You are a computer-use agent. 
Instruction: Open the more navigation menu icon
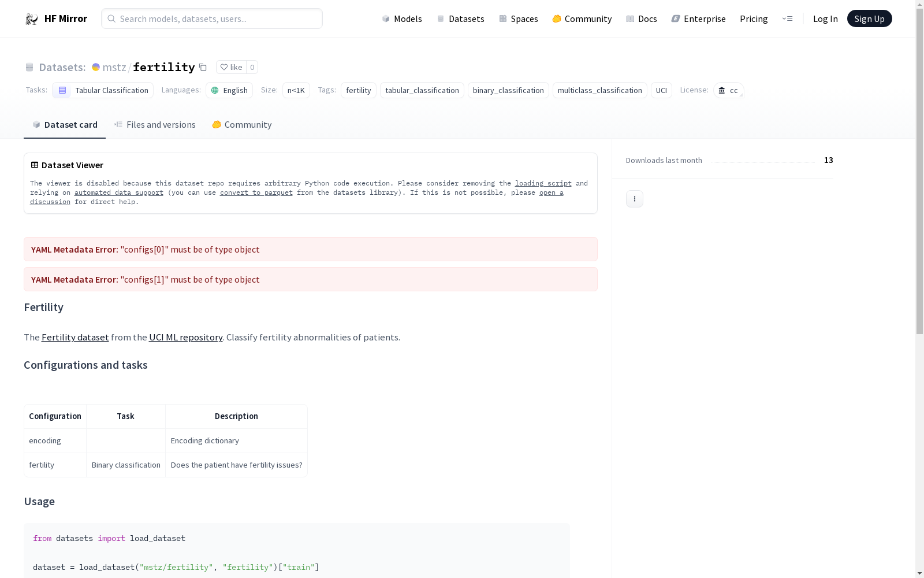tap(787, 18)
